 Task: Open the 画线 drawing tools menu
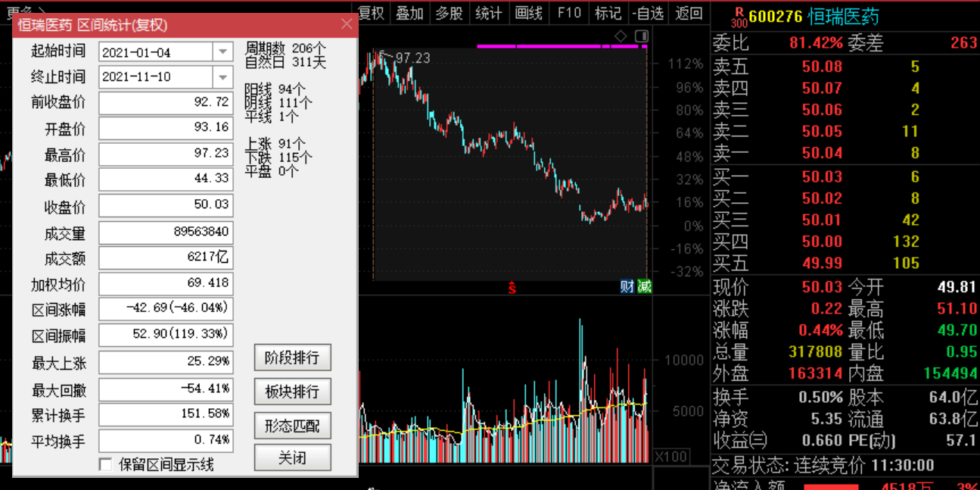(528, 13)
